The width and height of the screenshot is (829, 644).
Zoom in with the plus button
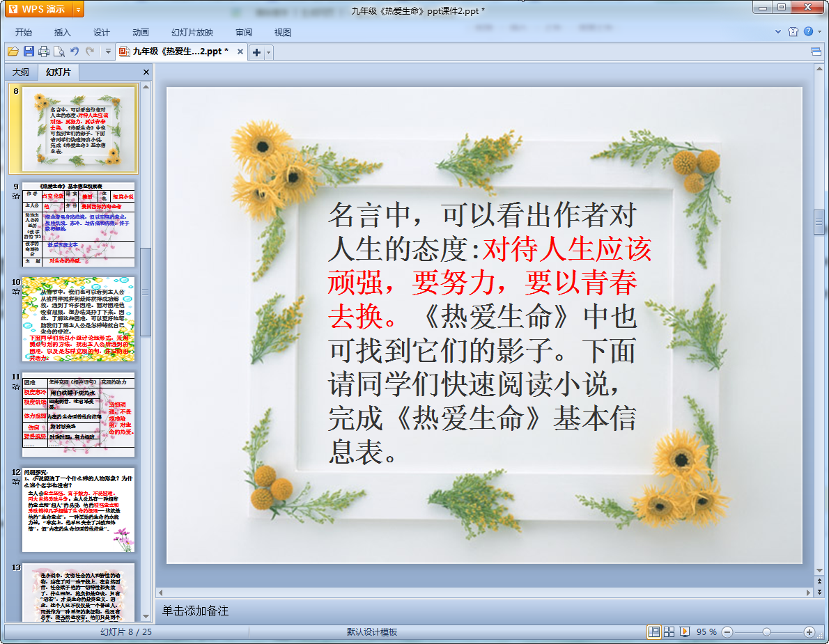(x=809, y=632)
